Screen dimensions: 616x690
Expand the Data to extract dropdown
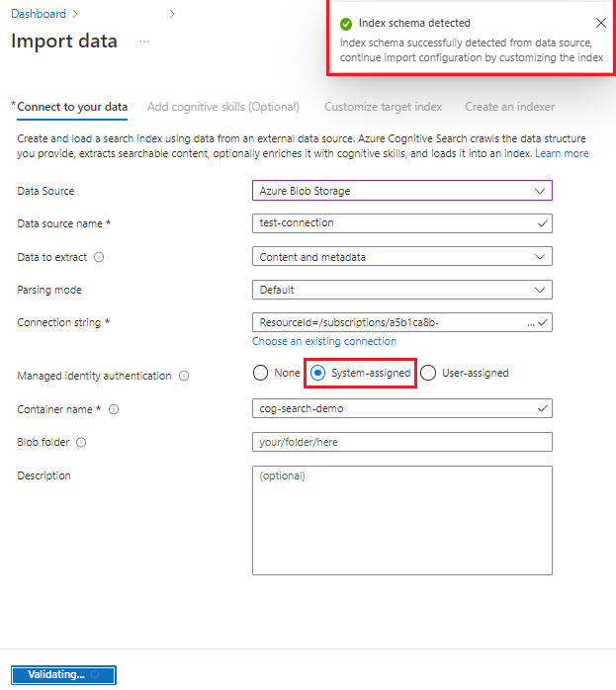402,257
